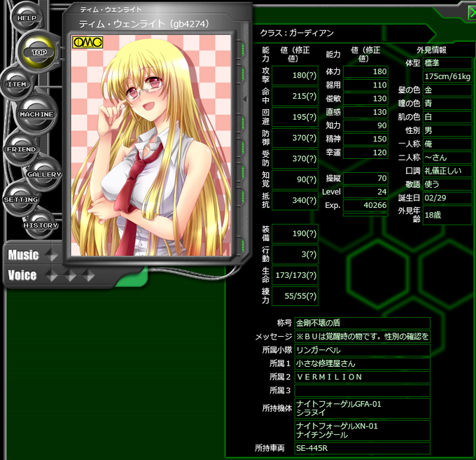The image size is (476, 460).
Task: Click the 瞳の色 field 青
Action: 447,104
